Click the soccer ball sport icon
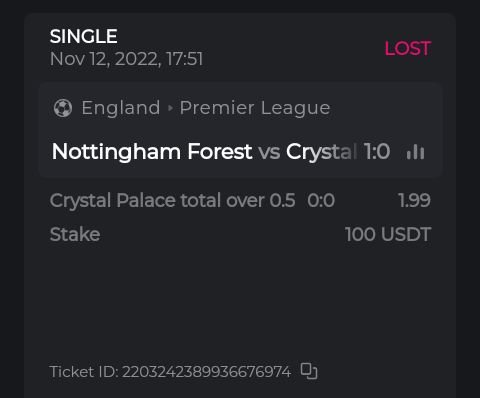 (63, 108)
